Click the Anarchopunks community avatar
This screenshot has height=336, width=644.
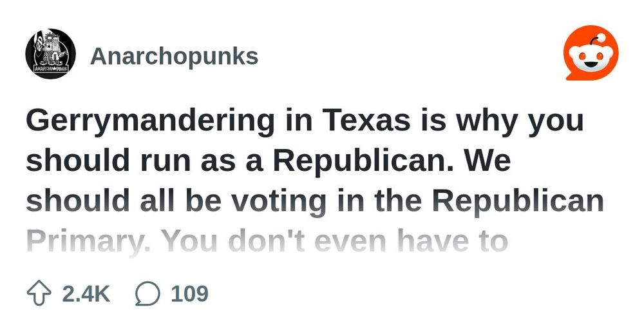(50, 54)
